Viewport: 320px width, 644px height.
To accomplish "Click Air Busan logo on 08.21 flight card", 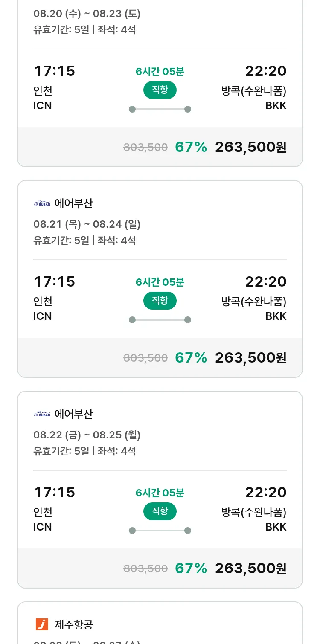I will point(42,203).
